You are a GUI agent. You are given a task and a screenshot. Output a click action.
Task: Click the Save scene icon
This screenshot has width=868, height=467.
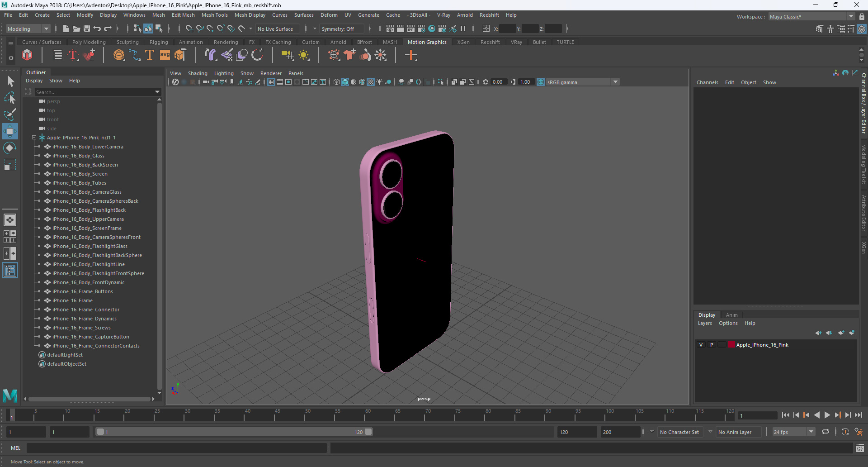(87, 29)
